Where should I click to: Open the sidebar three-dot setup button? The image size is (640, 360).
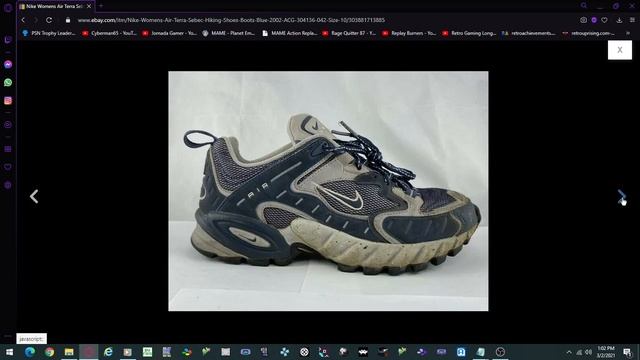8,336
